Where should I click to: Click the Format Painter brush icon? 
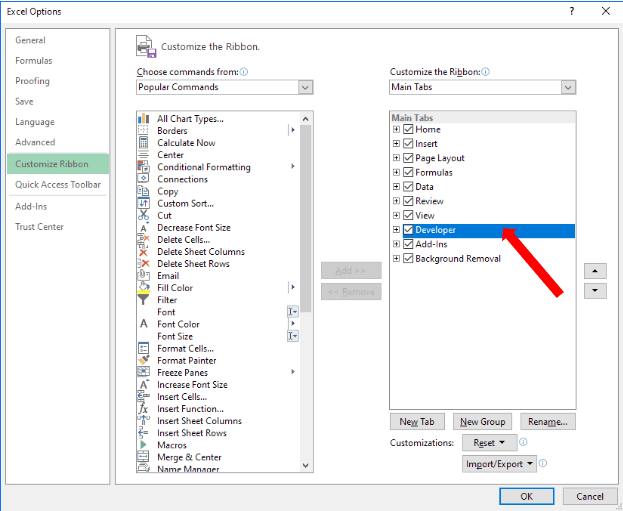pos(143,360)
